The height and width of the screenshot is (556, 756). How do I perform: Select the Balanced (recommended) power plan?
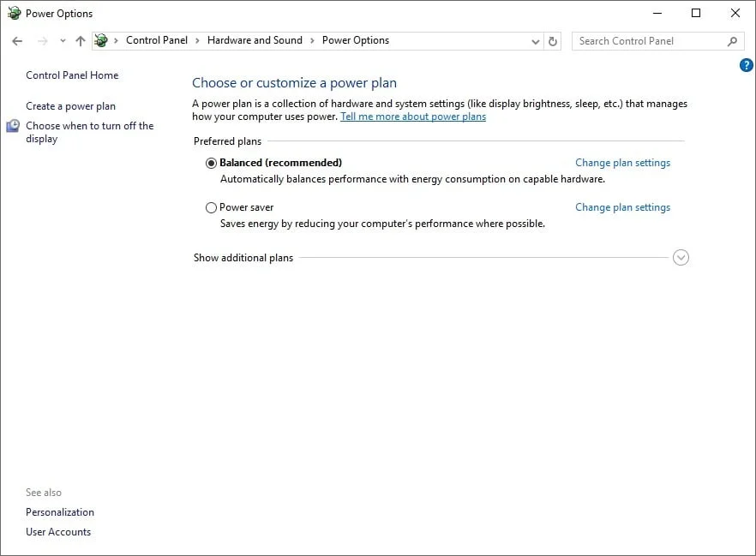click(x=211, y=163)
